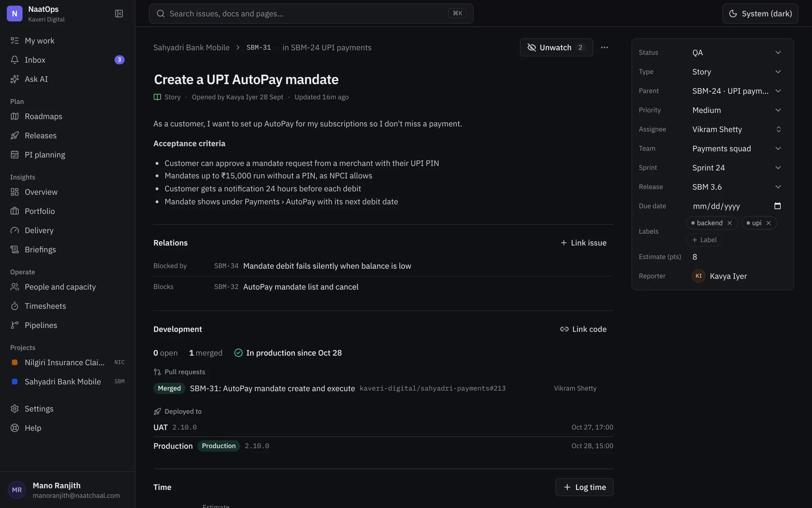This screenshot has height=508, width=812.
Task: Click Sahyadri Bank Mobile breadcrumb link
Action: click(x=191, y=47)
